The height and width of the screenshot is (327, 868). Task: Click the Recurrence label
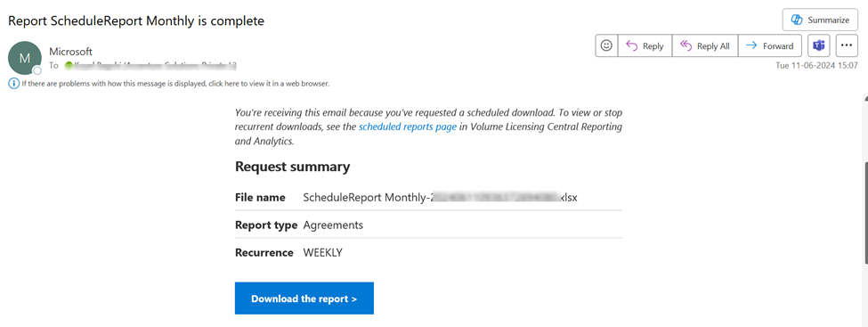264,253
